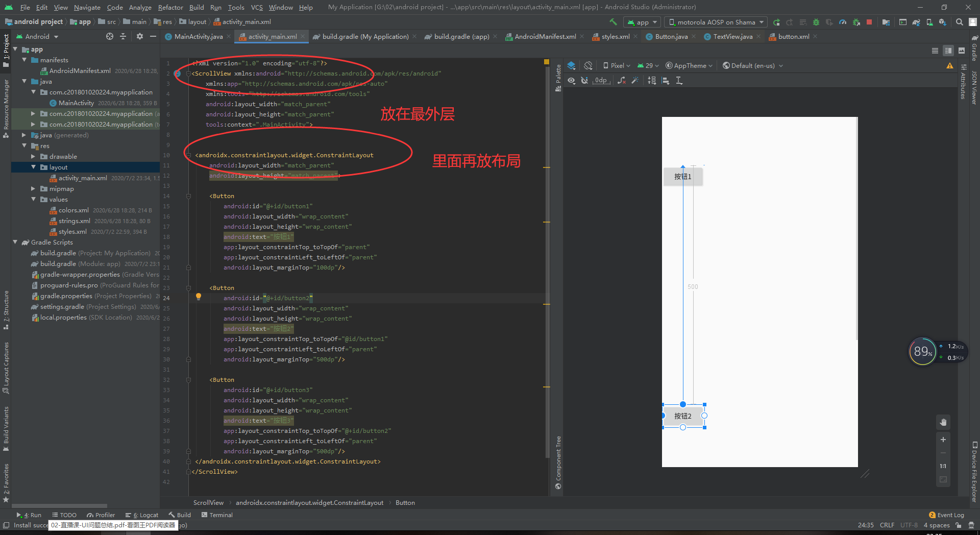This screenshot has height=535, width=980.
Task: Click Clear All Constraints in the design toolbar
Action: (x=621, y=80)
